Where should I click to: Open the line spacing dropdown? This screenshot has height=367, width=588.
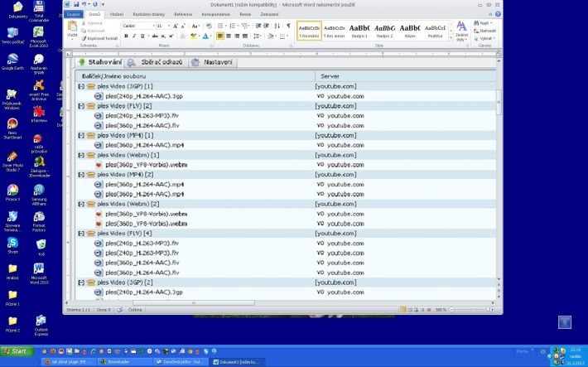pos(257,36)
